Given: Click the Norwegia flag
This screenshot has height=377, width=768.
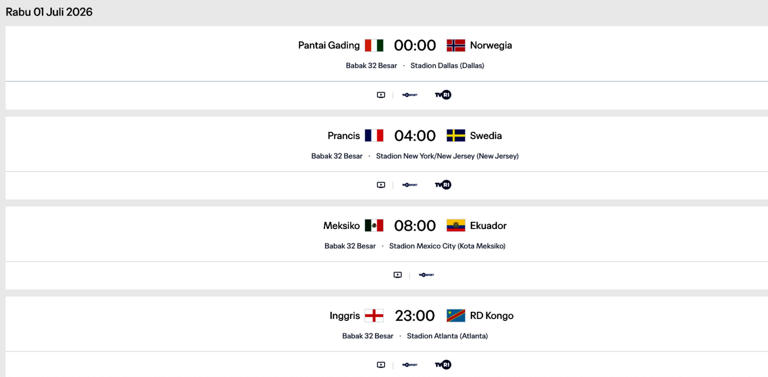Looking at the screenshot, I should 456,46.
